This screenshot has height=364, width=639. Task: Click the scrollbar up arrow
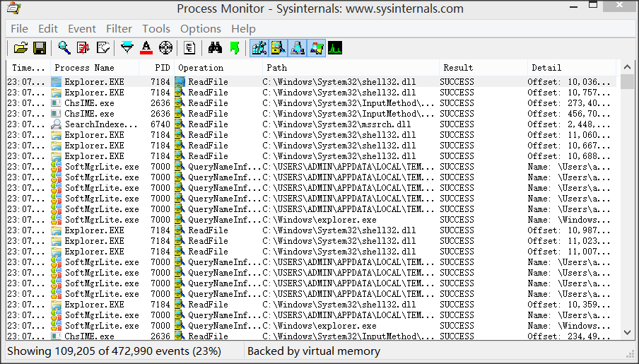coord(627,67)
